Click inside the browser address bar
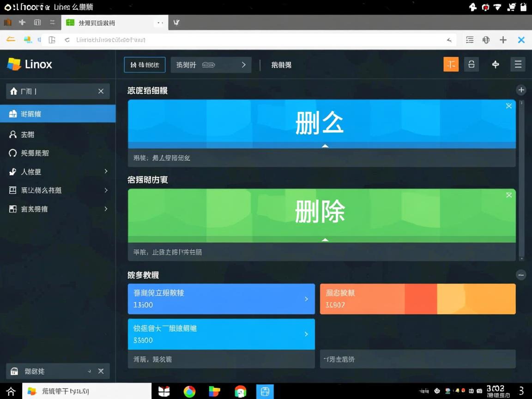 [231, 40]
